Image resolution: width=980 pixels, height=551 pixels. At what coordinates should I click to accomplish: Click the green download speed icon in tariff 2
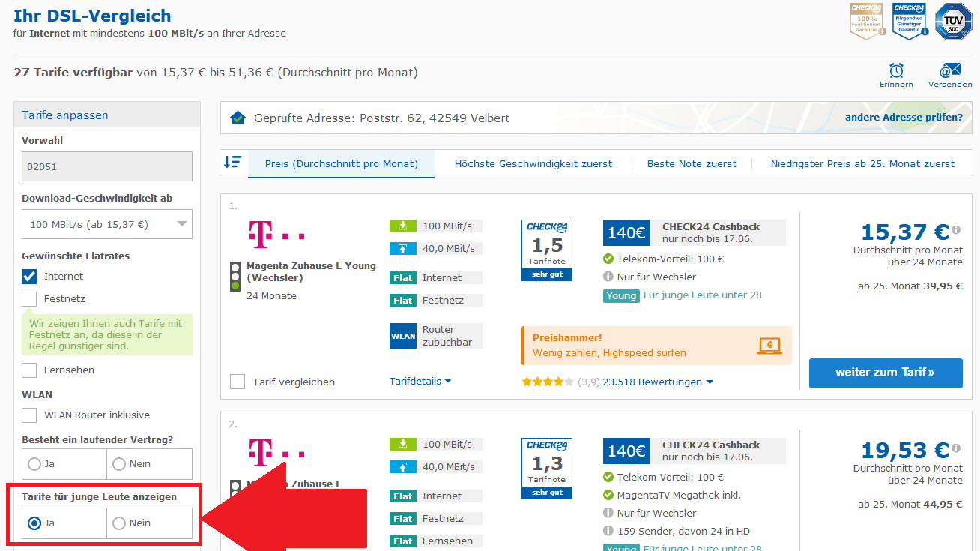(x=403, y=444)
